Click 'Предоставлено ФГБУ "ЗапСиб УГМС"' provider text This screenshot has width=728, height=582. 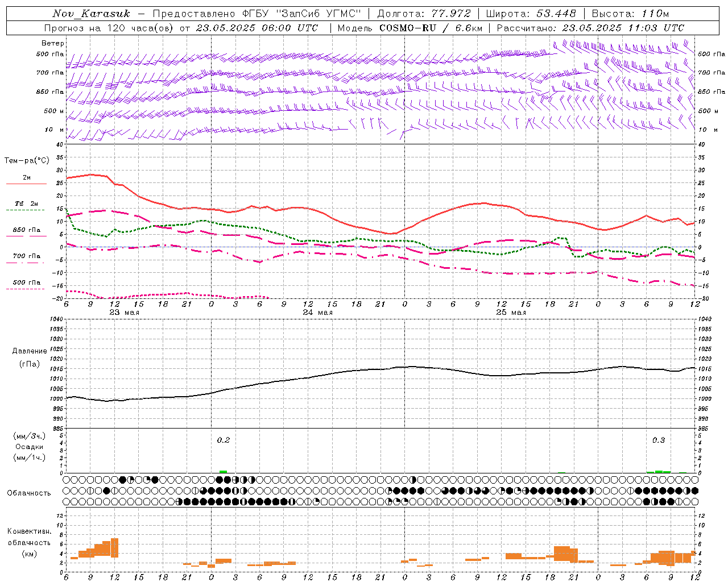click(x=257, y=14)
